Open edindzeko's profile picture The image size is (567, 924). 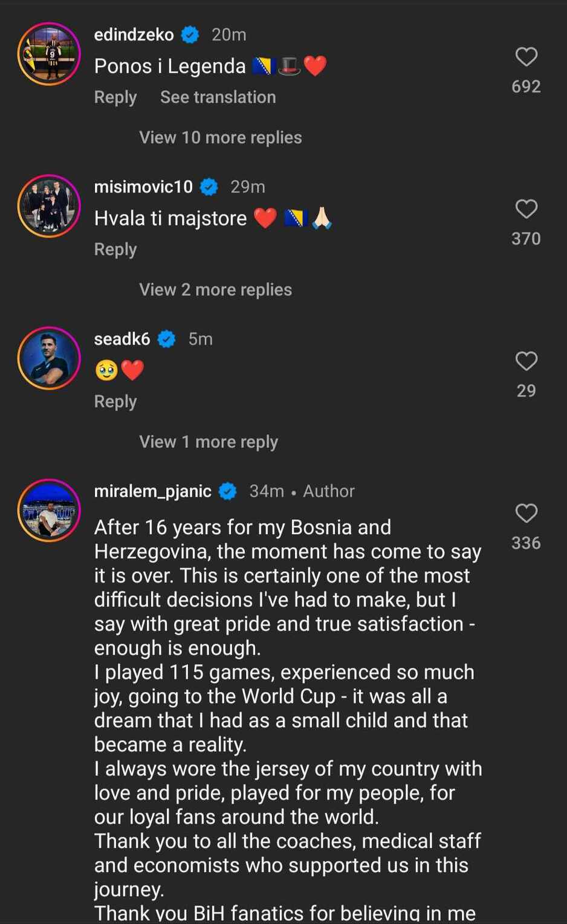[49, 54]
